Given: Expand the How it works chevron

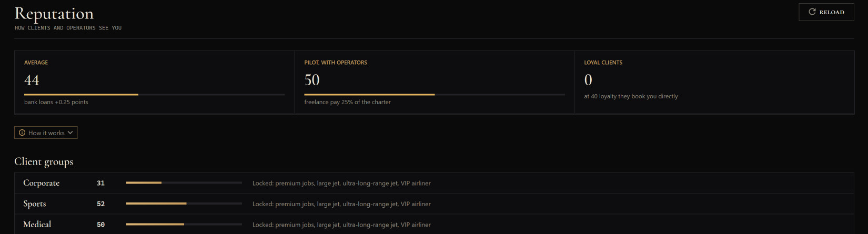Looking at the screenshot, I should pyautogui.click(x=70, y=133).
